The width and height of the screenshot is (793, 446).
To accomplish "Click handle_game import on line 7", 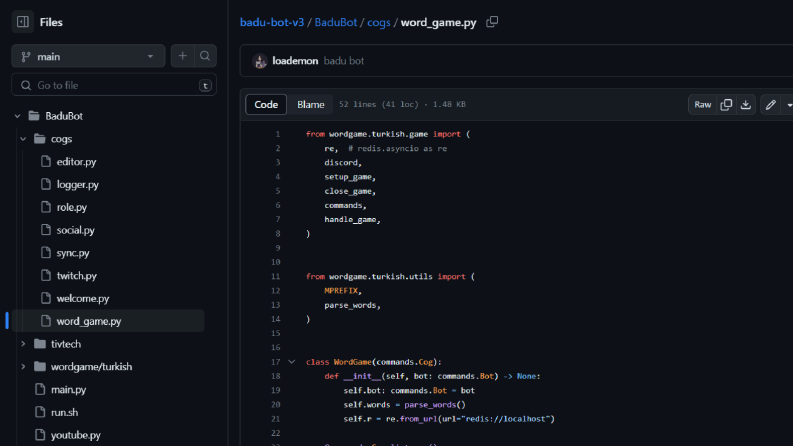I will pyautogui.click(x=350, y=219).
